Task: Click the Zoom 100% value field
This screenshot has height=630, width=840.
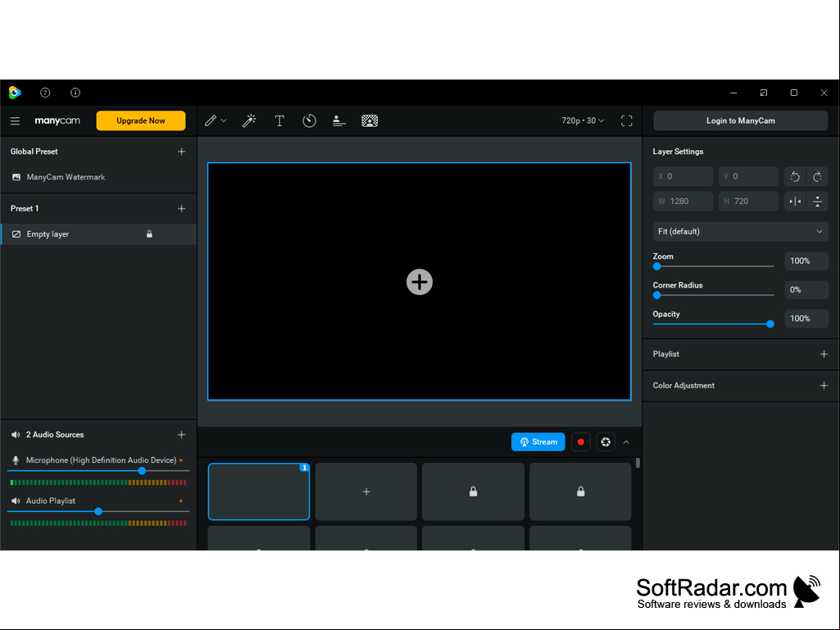Action: 806,261
